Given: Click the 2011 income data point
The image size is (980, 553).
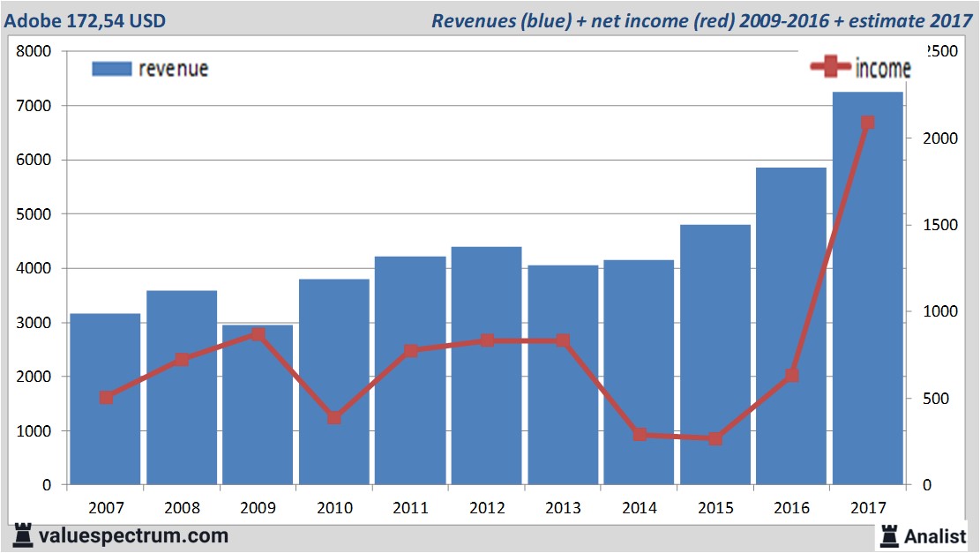Looking at the screenshot, I should click(x=411, y=350).
